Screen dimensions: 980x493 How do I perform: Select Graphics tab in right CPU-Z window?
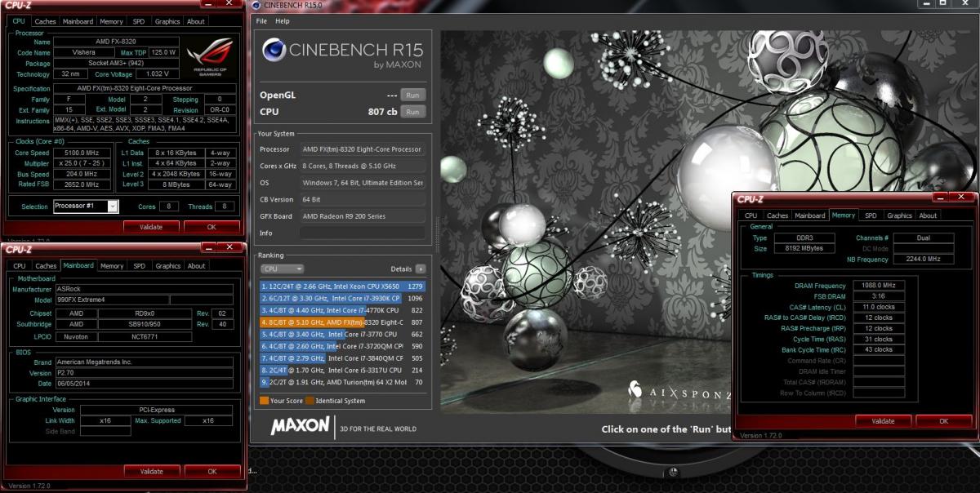pyautogui.click(x=899, y=215)
